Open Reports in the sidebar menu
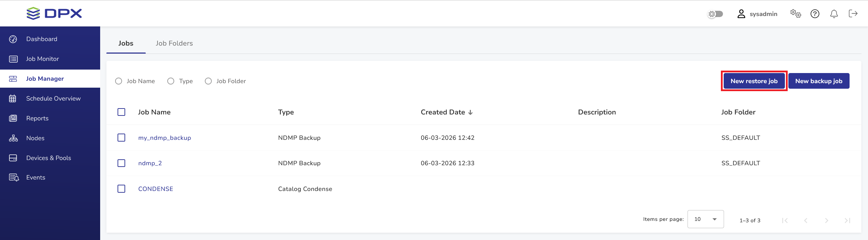 [37, 118]
